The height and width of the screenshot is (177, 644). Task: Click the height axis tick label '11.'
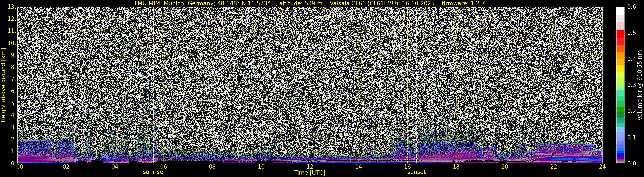(12, 31)
